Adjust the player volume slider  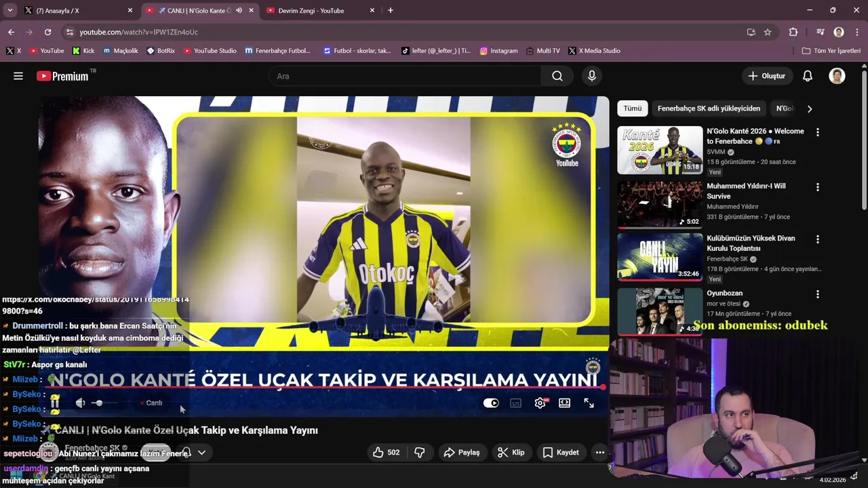(x=104, y=403)
